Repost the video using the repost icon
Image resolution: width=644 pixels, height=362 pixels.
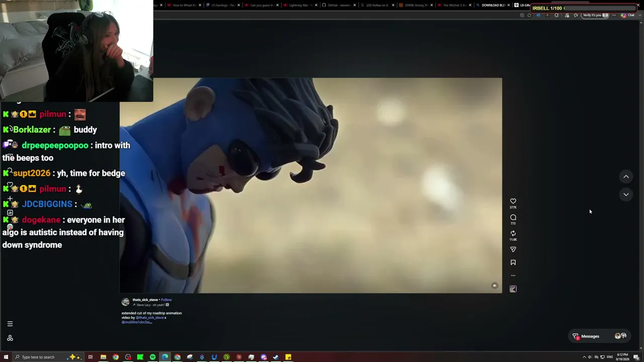pos(513,233)
